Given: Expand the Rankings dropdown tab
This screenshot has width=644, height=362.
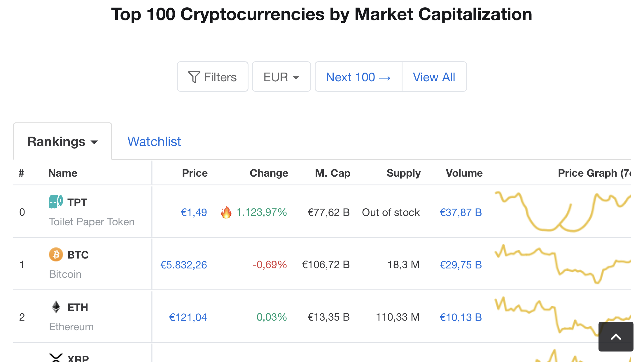Looking at the screenshot, I should pyautogui.click(x=62, y=142).
